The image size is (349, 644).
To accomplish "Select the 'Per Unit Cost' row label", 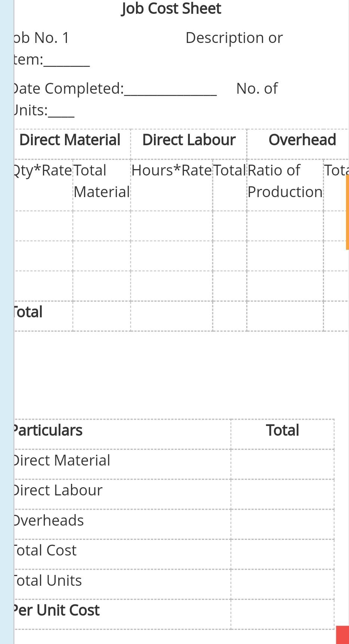I will (x=56, y=610).
